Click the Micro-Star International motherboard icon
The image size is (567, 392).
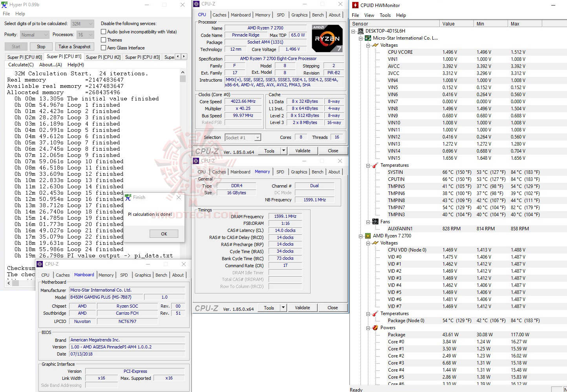[368, 38]
